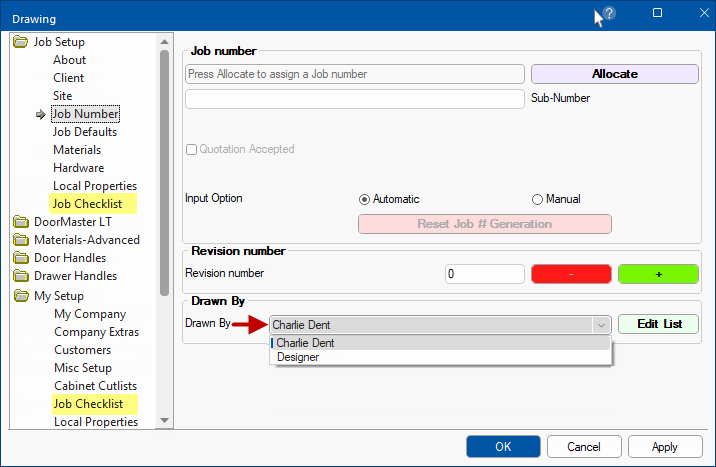Viewport: 716px width, 467px height.
Task: Open the About page in Job Setup
Action: [69, 60]
